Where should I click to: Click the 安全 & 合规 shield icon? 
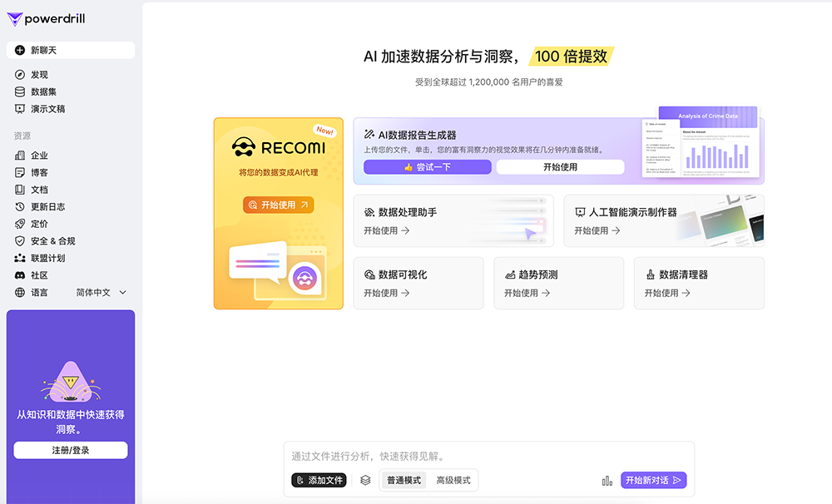click(20, 241)
